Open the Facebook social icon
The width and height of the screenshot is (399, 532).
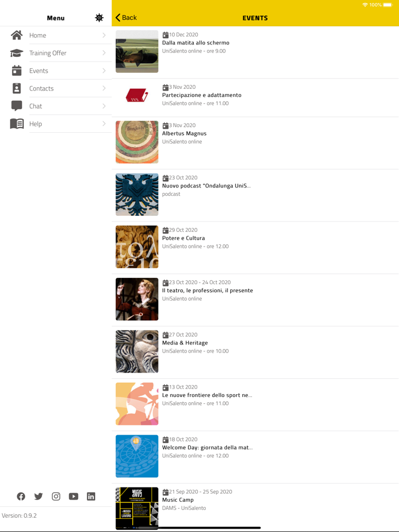coord(21,496)
